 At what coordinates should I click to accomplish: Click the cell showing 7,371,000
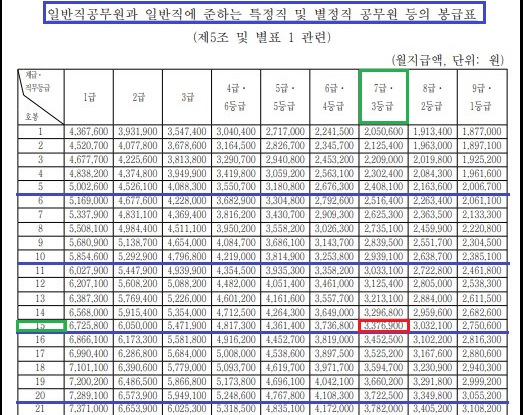coord(89,409)
